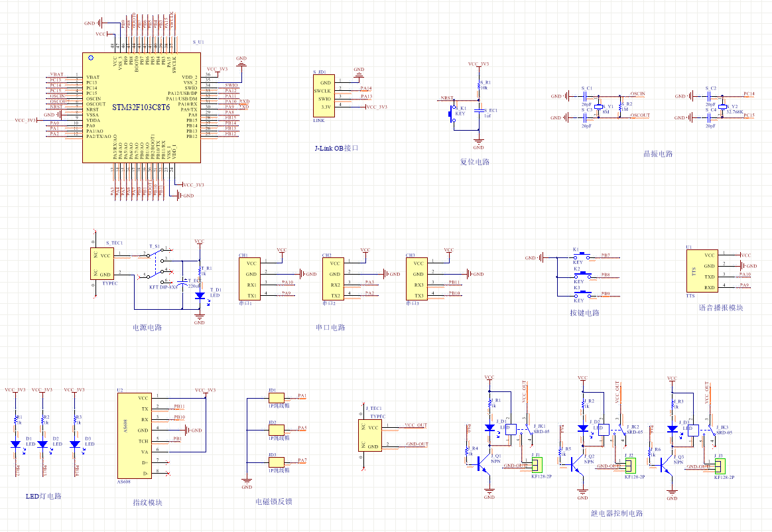Select the JD2 jumper connected to PA5
Viewport: 772px width, 532px height.
pos(276,431)
